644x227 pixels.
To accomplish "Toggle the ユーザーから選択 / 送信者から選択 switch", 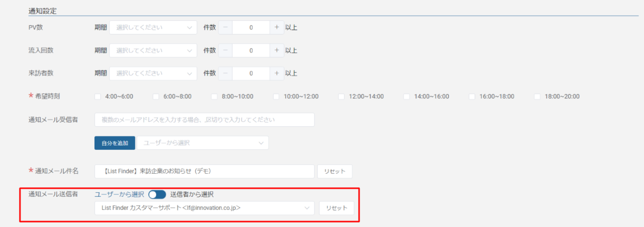I will pyautogui.click(x=157, y=195).
